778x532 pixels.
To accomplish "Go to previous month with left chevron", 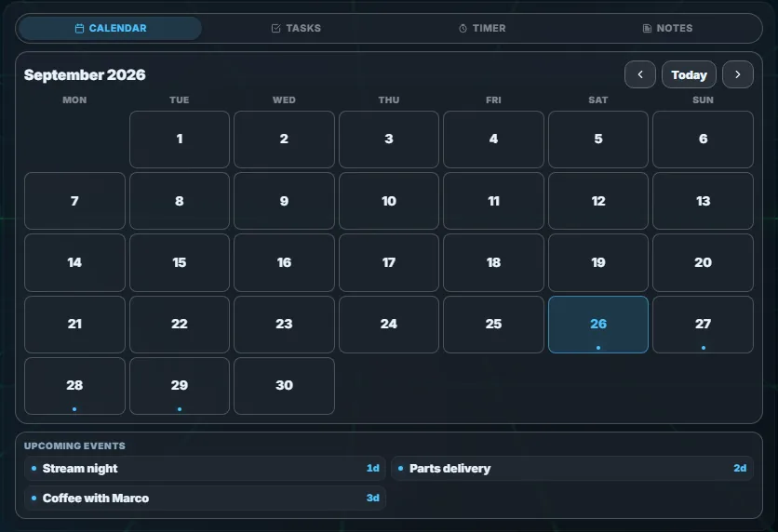I will (x=640, y=74).
